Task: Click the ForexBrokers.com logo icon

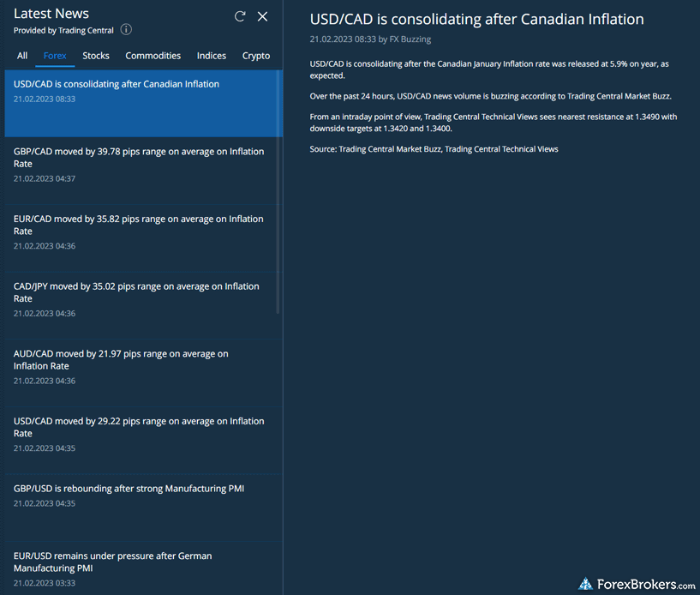Action: click(586, 584)
